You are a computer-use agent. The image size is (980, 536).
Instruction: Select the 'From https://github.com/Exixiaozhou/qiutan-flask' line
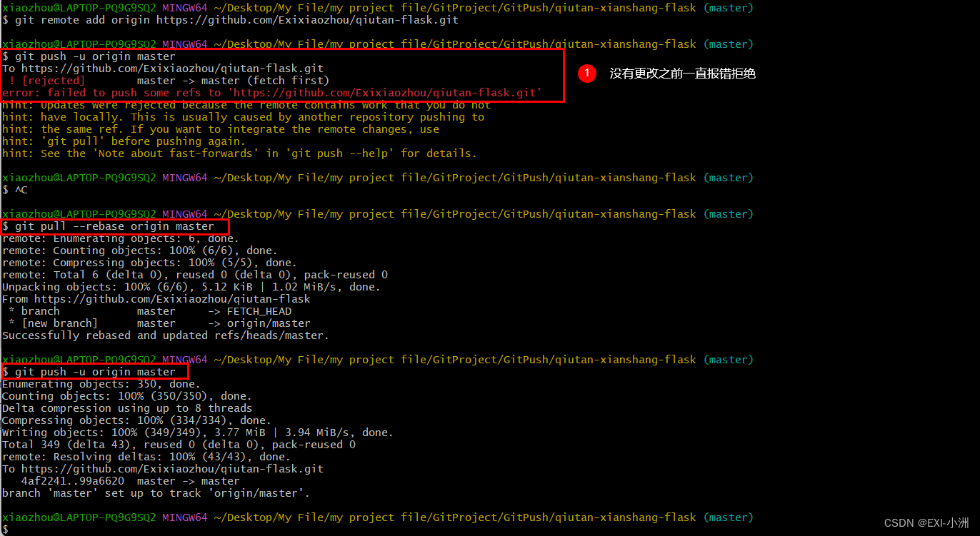[156, 299]
